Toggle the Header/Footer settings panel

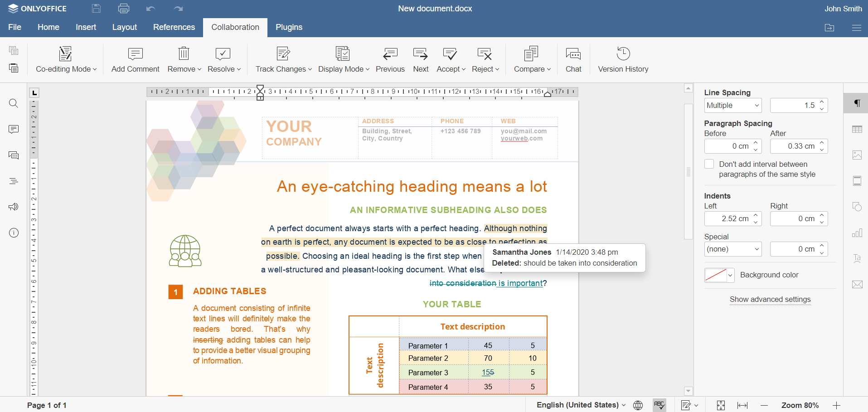coord(857,181)
